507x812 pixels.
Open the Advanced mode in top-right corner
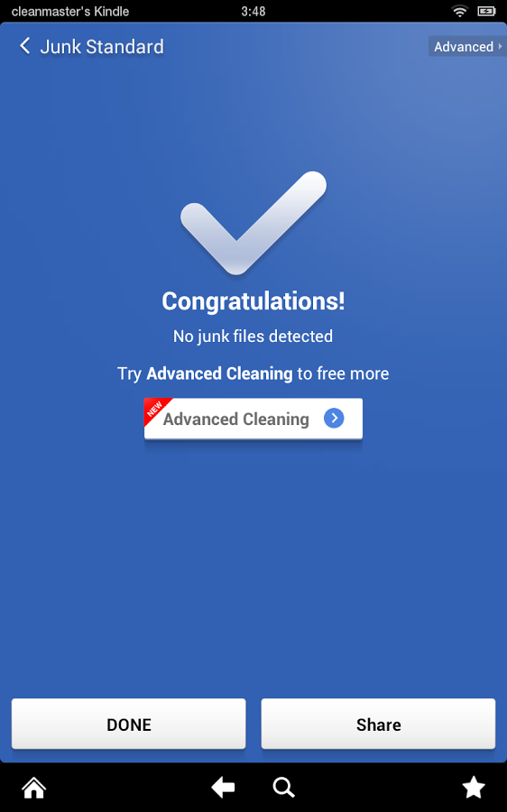pos(467,47)
